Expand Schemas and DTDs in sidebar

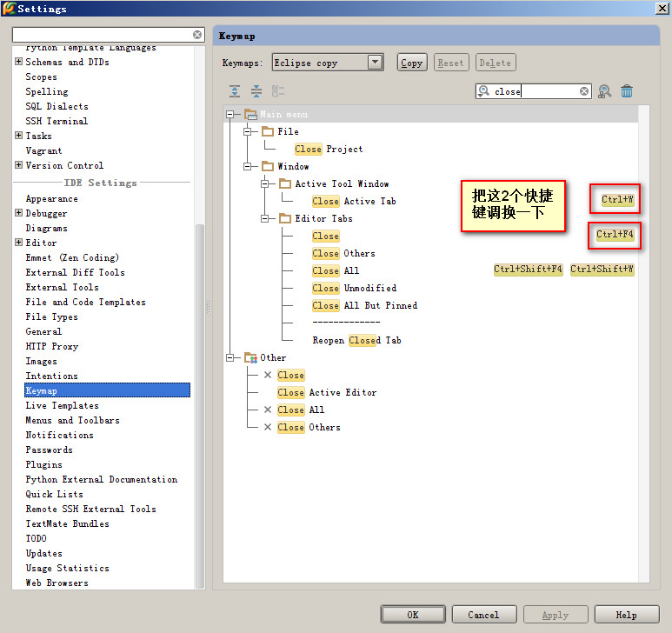pyautogui.click(x=18, y=62)
